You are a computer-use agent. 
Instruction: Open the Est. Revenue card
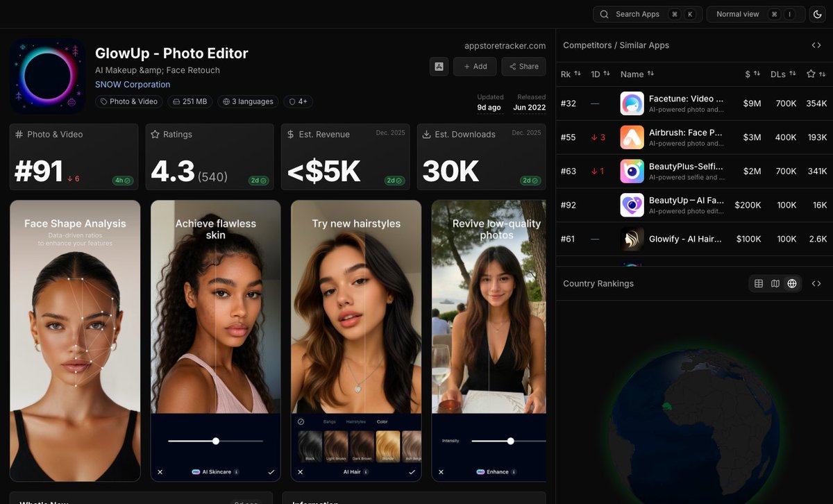click(x=346, y=157)
